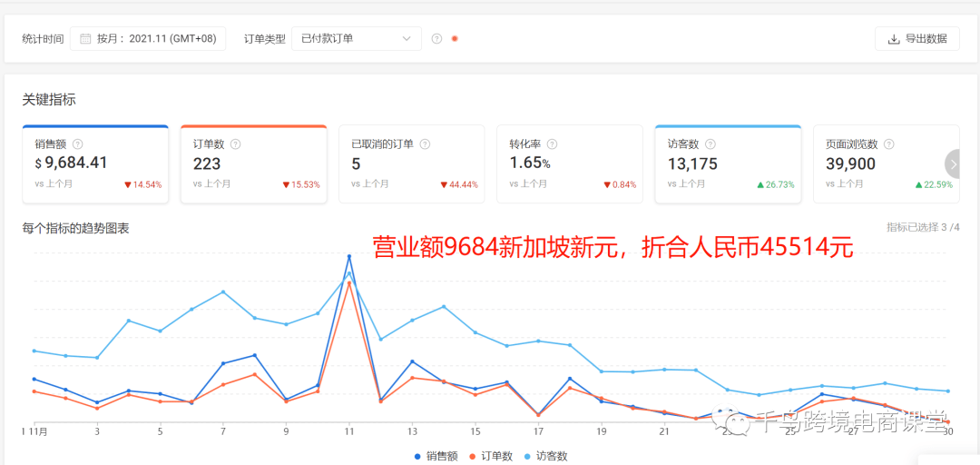Click help icon beside 转化率
The image size is (980, 465).
click(x=552, y=143)
